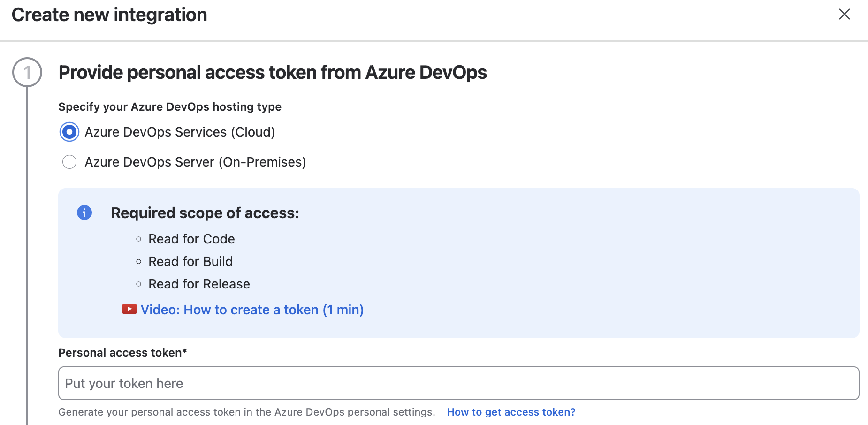Open the 'Video: How to create a token' link
This screenshot has width=868, height=425.
coord(252,310)
